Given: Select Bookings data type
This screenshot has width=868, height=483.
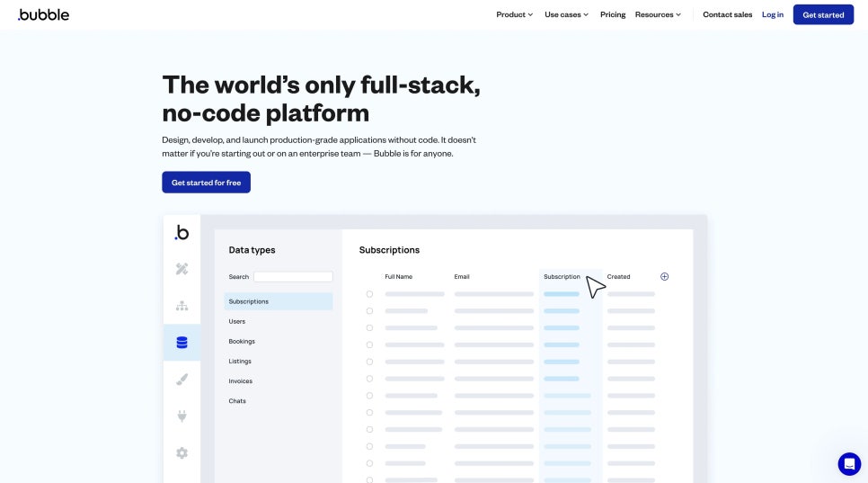Looking at the screenshot, I should [x=242, y=341].
